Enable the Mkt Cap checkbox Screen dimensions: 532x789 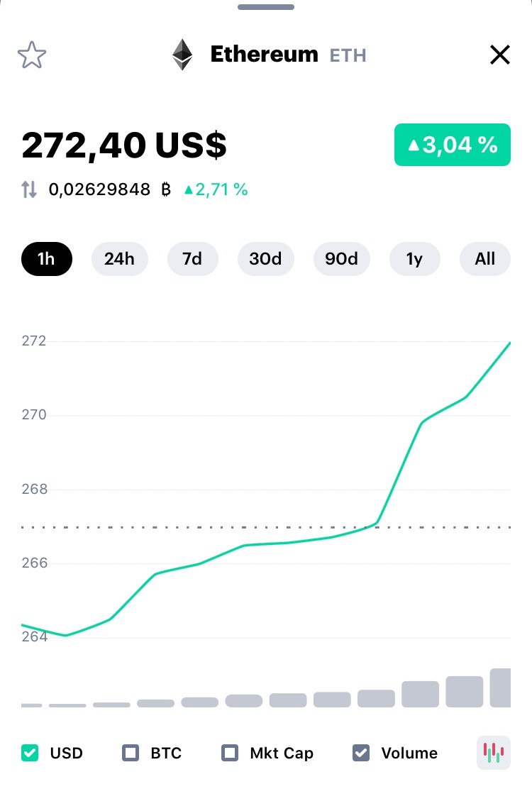click(230, 753)
